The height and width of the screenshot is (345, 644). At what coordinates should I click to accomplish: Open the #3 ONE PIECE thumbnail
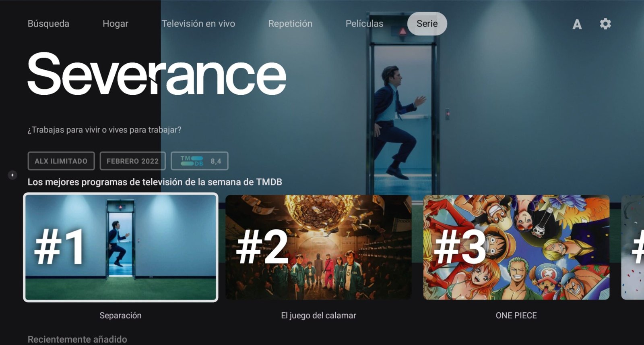[516, 247]
